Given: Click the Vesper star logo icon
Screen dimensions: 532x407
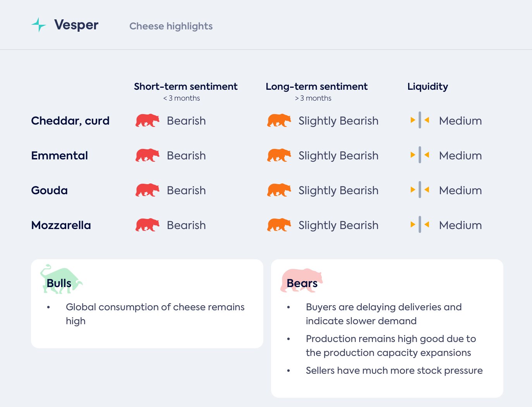Looking at the screenshot, I should [x=39, y=25].
